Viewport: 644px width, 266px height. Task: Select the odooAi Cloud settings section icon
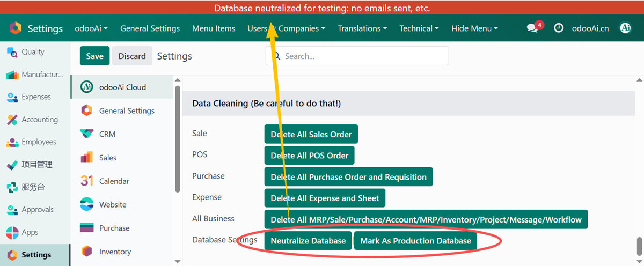point(86,87)
